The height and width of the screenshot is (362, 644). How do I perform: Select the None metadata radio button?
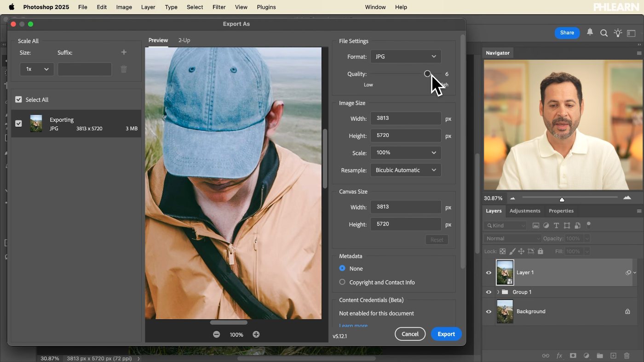pos(342,268)
